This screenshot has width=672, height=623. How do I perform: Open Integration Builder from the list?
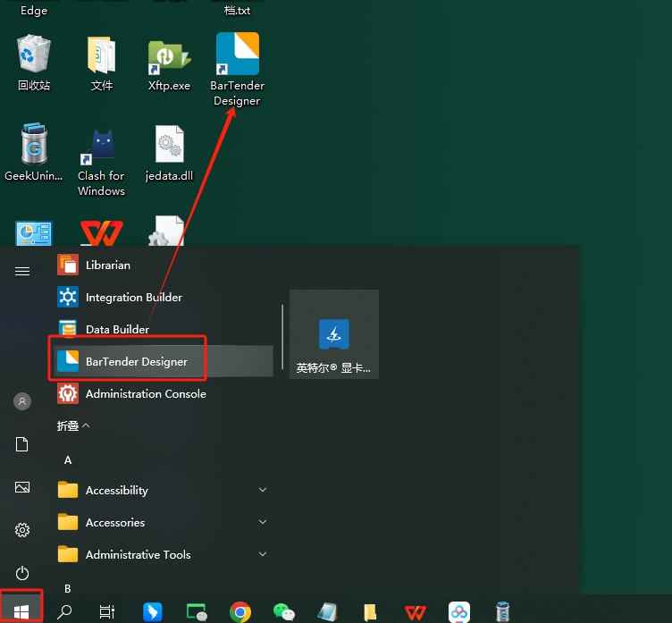162,297
